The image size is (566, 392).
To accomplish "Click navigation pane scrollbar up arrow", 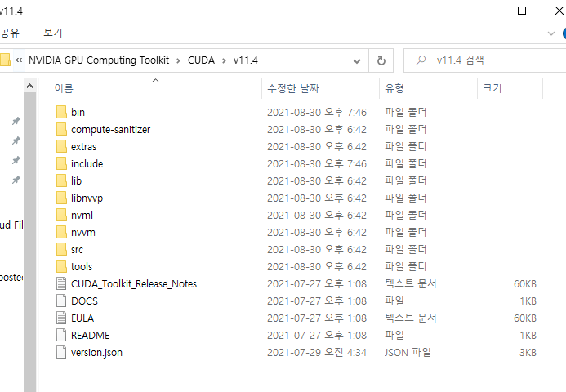I will click(30, 86).
